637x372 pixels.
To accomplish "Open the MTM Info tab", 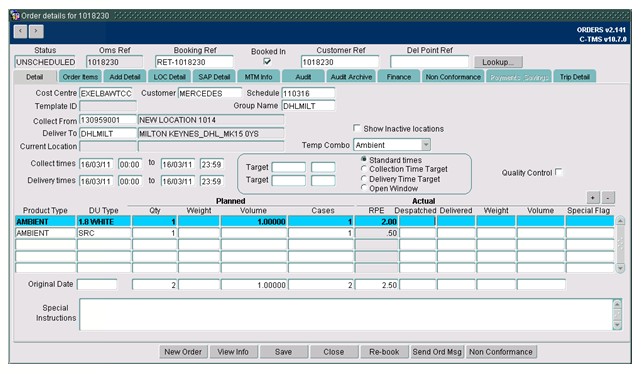I will point(258,77).
